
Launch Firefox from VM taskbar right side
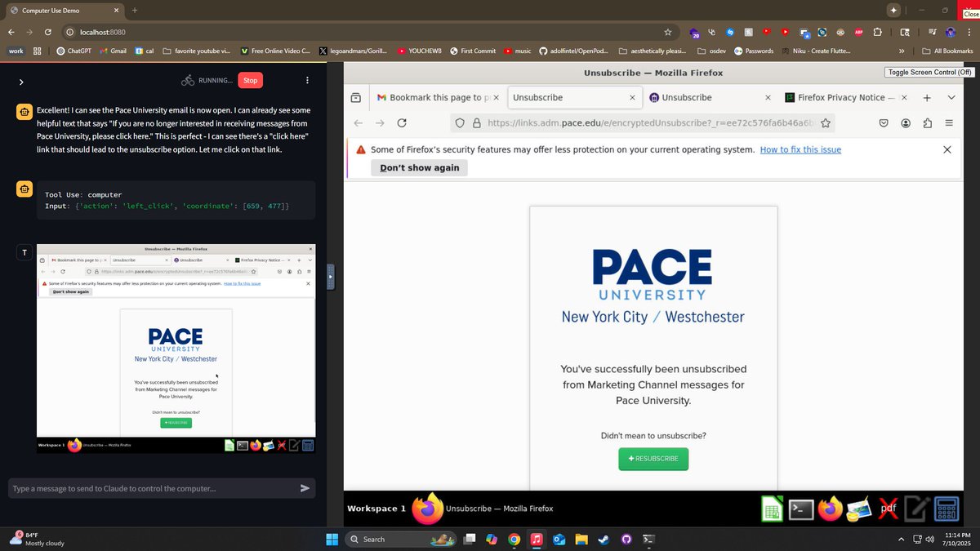[x=831, y=509]
